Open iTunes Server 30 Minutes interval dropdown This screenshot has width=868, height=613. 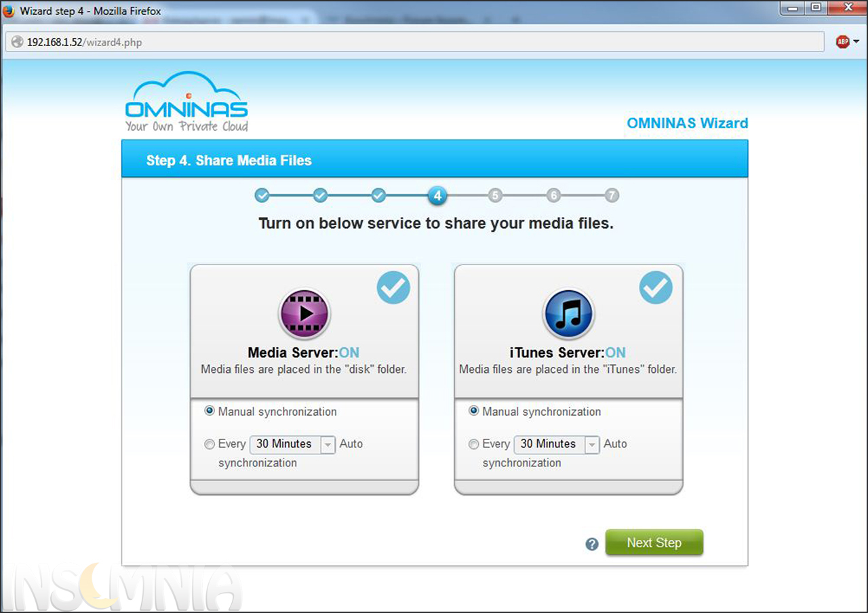pos(557,444)
